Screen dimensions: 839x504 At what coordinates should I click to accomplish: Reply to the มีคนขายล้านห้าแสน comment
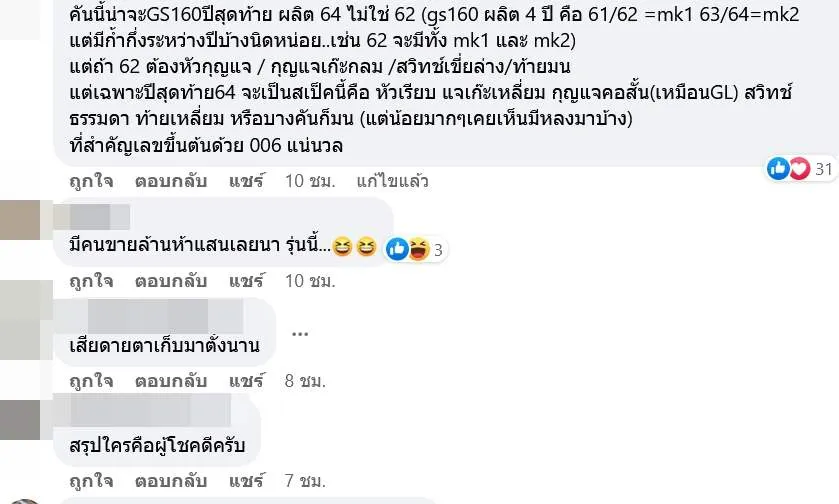(x=171, y=281)
